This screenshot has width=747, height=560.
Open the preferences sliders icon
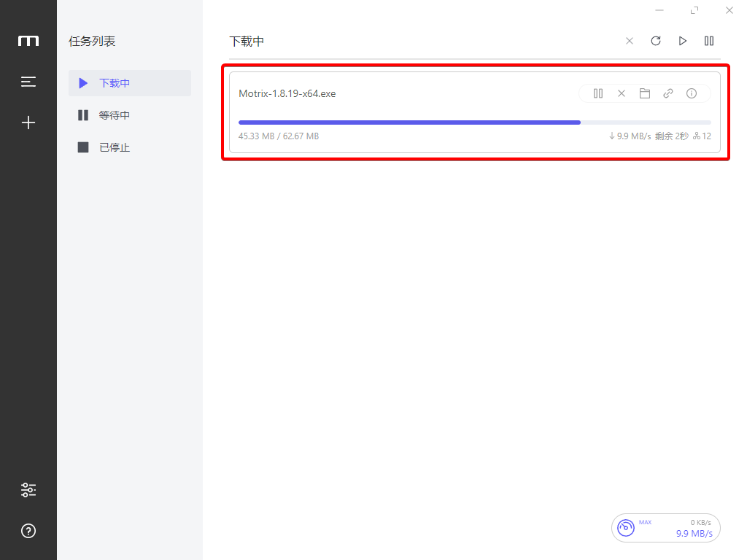coord(28,490)
